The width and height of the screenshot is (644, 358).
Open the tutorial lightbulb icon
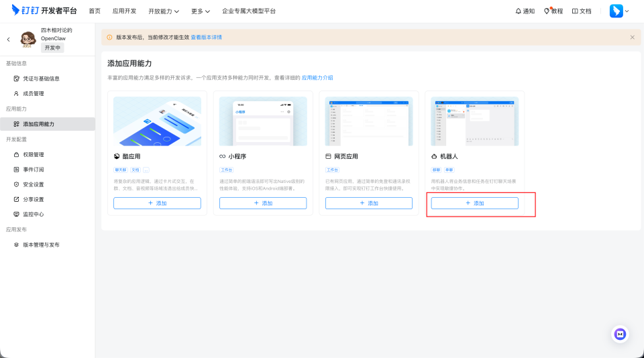[x=547, y=11]
